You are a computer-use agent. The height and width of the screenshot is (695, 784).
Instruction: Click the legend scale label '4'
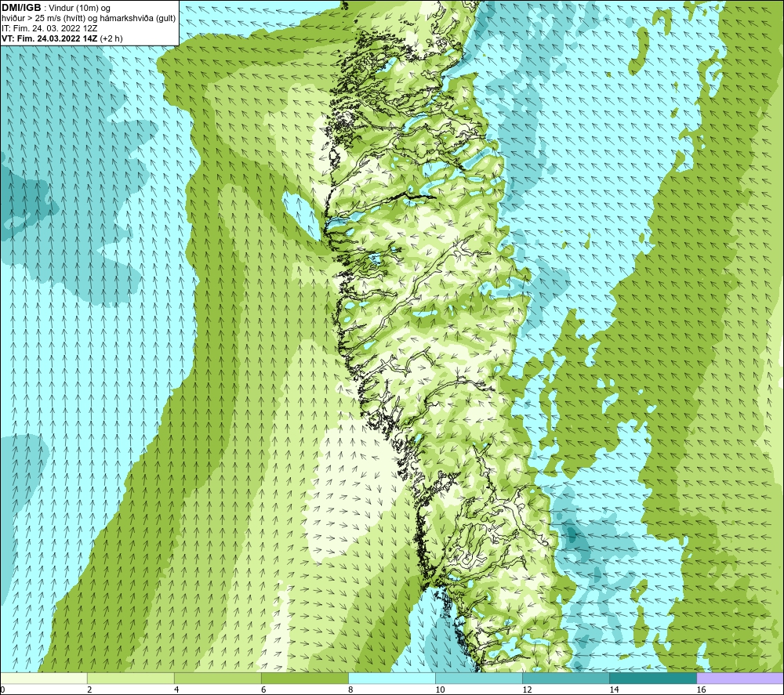click(x=176, y=690)
